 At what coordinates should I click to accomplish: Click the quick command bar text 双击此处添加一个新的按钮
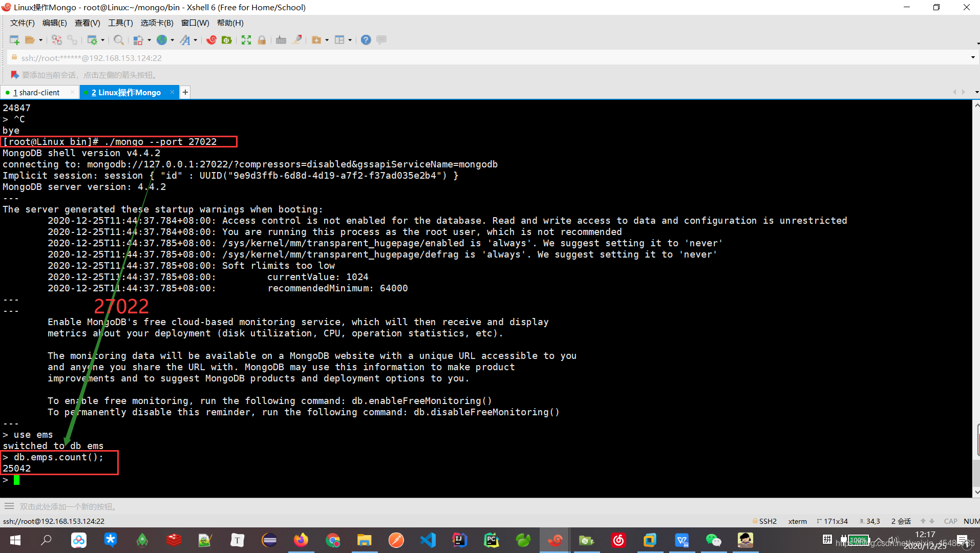tap(70, 507)
